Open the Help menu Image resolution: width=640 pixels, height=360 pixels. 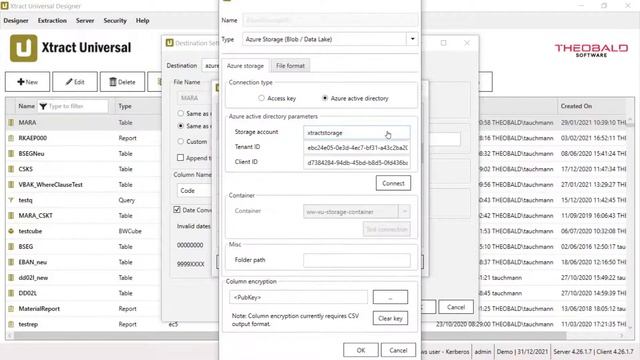(x=142, y=20)
